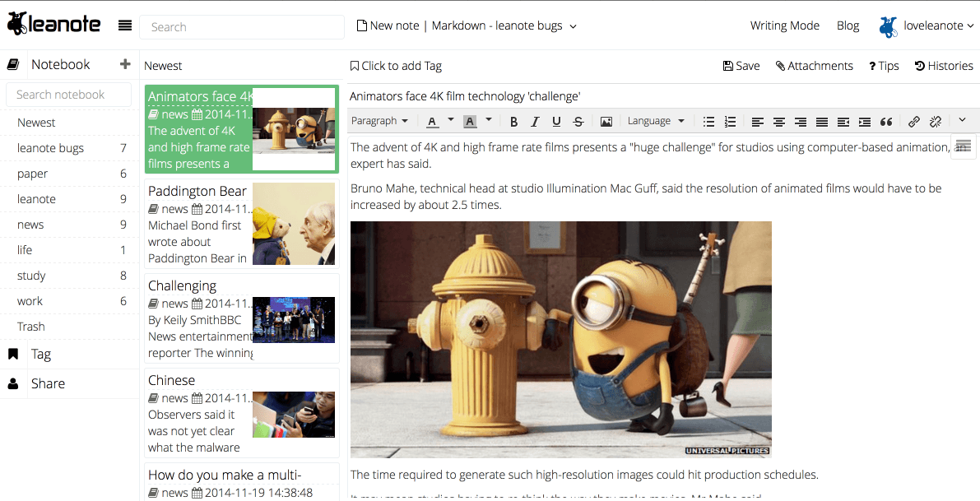
Task: Toggle strikethrough formatting
Action: 578,122
